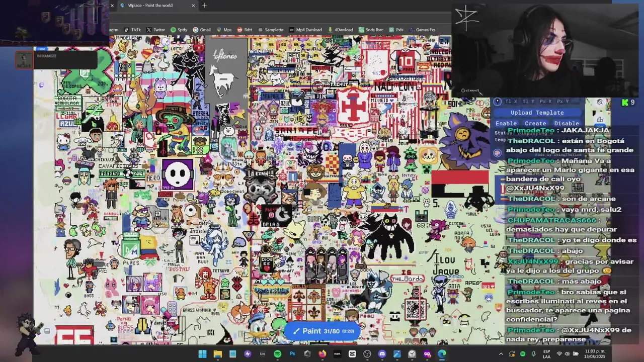Image resolution: width=644 pixels, height=362 pixels.
Task: Open the Twtter bookmark
Action: tap(155, 30)
